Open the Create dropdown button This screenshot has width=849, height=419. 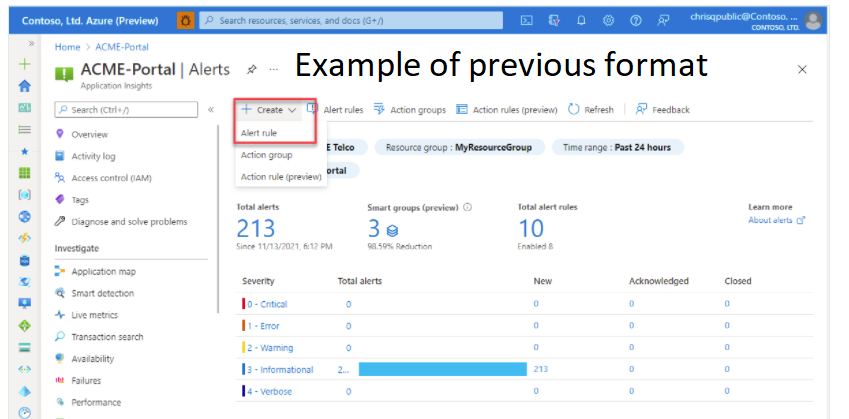click(x=269, y=110)
